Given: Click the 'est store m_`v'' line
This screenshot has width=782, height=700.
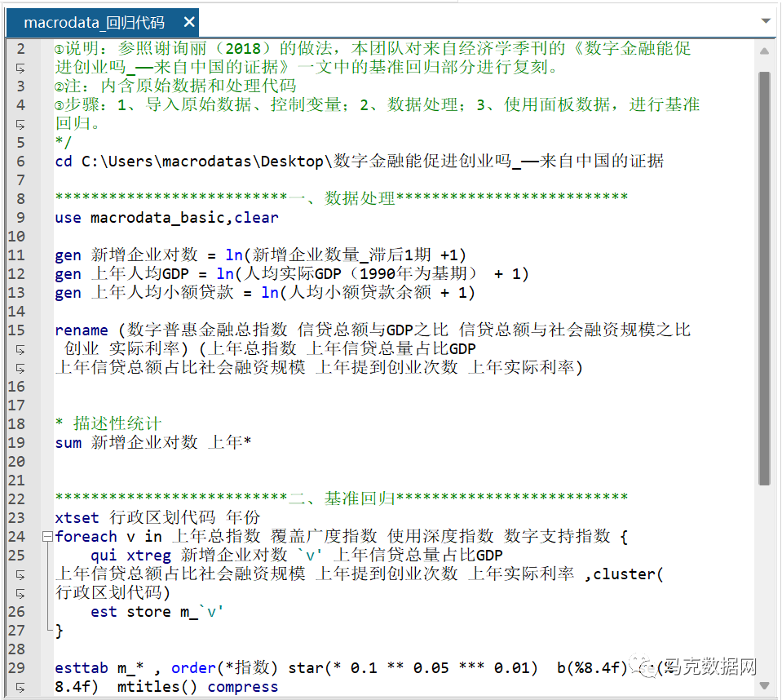Looking at the screenshot, I should pyautogui.click(x=157, y=612).
